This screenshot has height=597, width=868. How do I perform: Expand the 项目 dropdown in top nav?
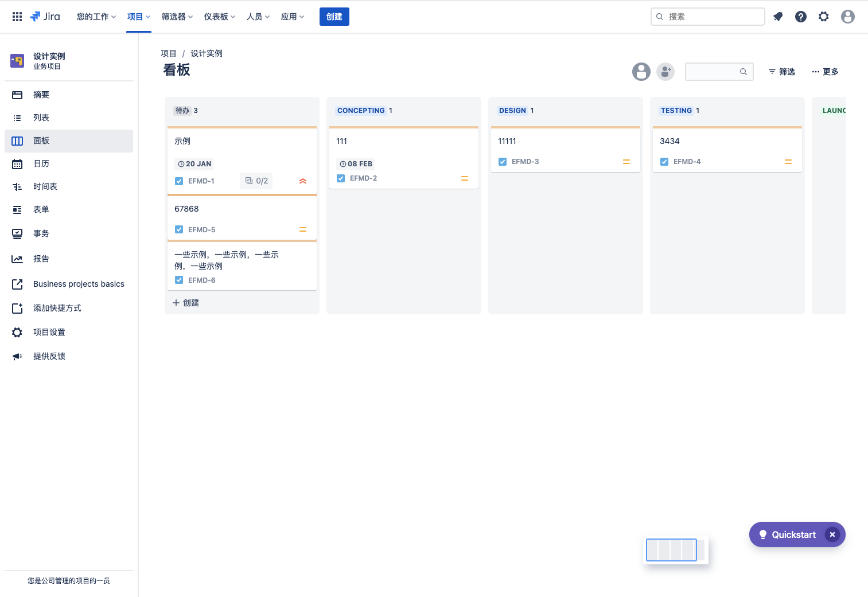tap(139, 17)
